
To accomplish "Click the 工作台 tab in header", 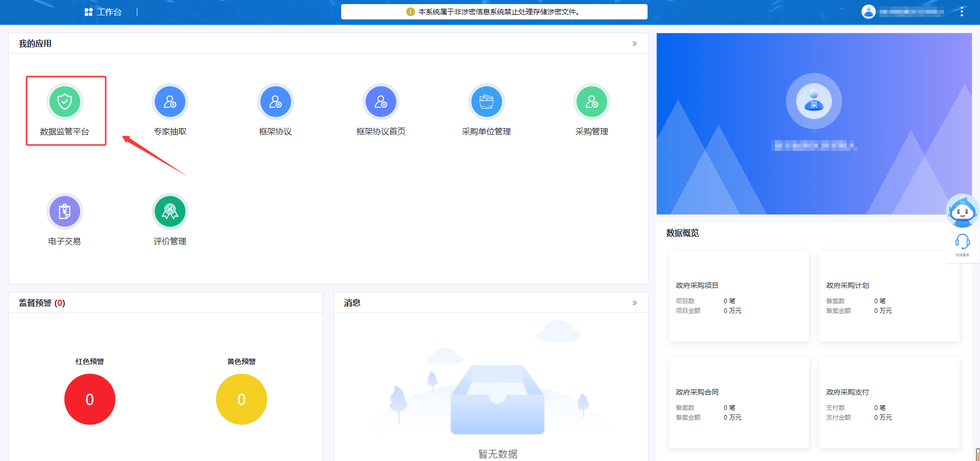I will pos(104,12).
